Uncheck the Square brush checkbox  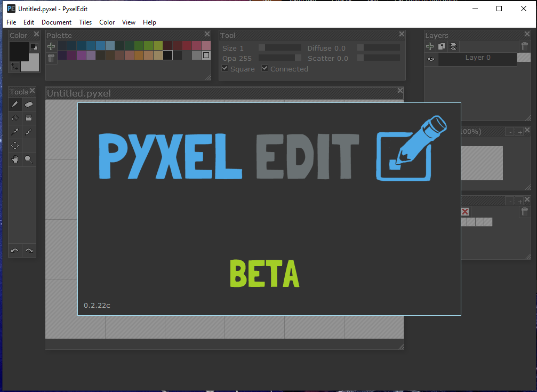225,69
